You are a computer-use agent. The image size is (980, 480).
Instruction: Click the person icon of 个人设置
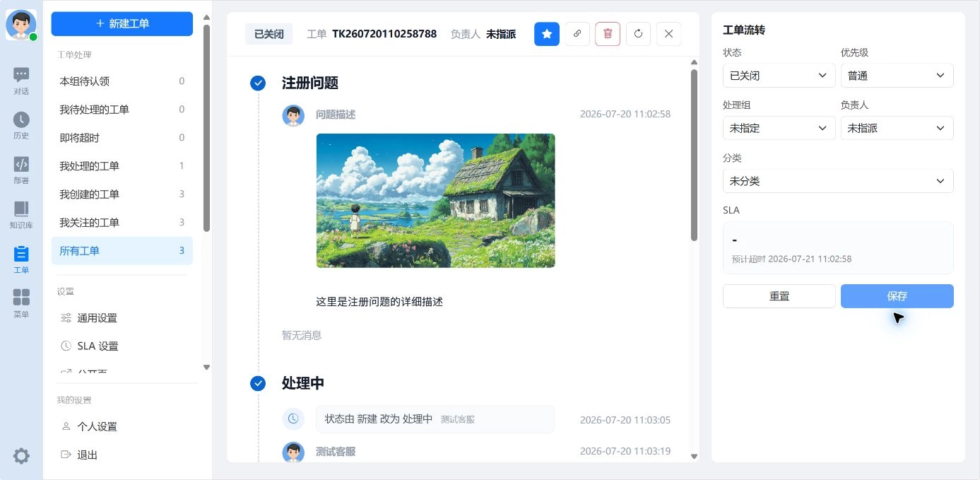click(x=66, y=427)
